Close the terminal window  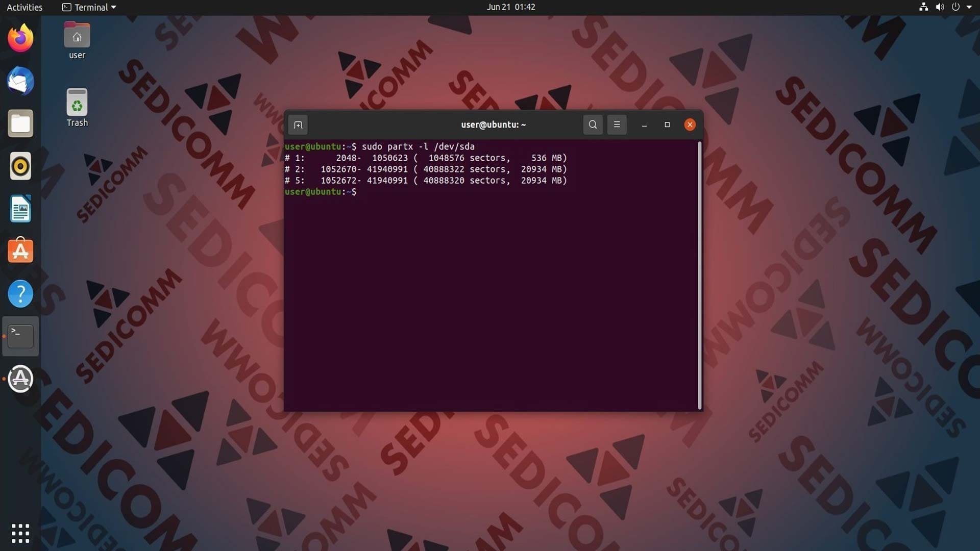[690, 124]
